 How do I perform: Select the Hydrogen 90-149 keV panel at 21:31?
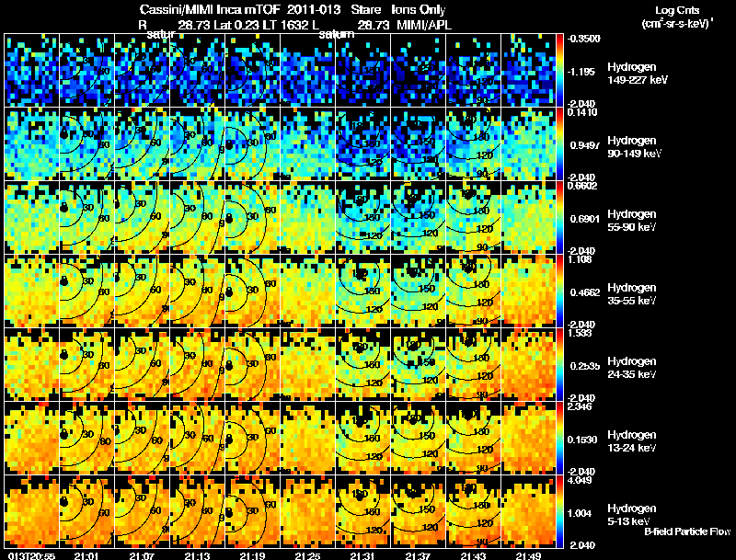tap(362, 144)
